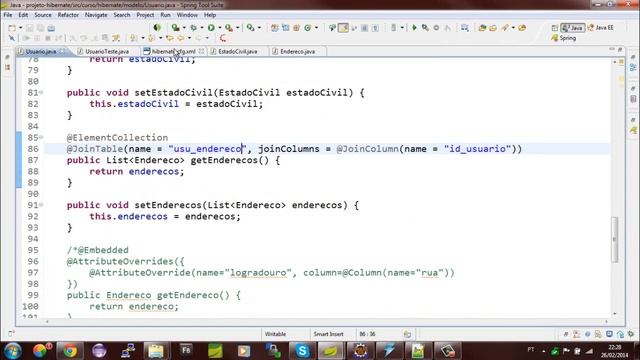640x360 pixels.
Task: Click the Writable status bar entry
Action: 276,334
